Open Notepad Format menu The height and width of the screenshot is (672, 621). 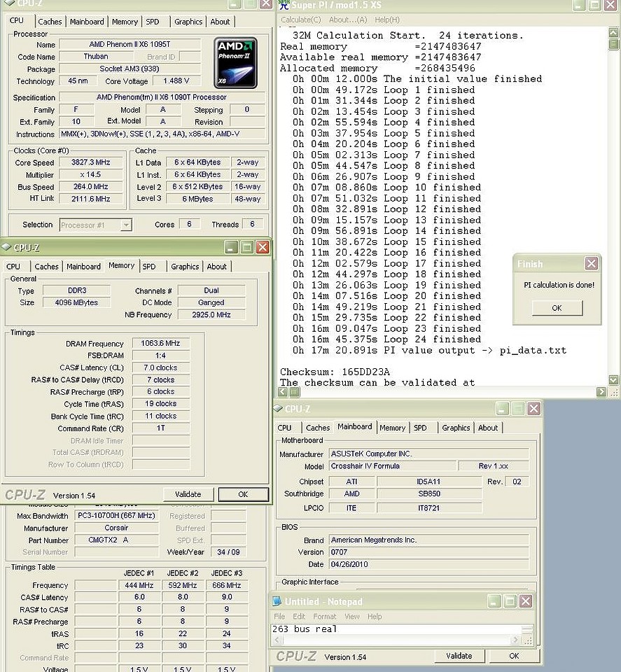tap(324, 616)
